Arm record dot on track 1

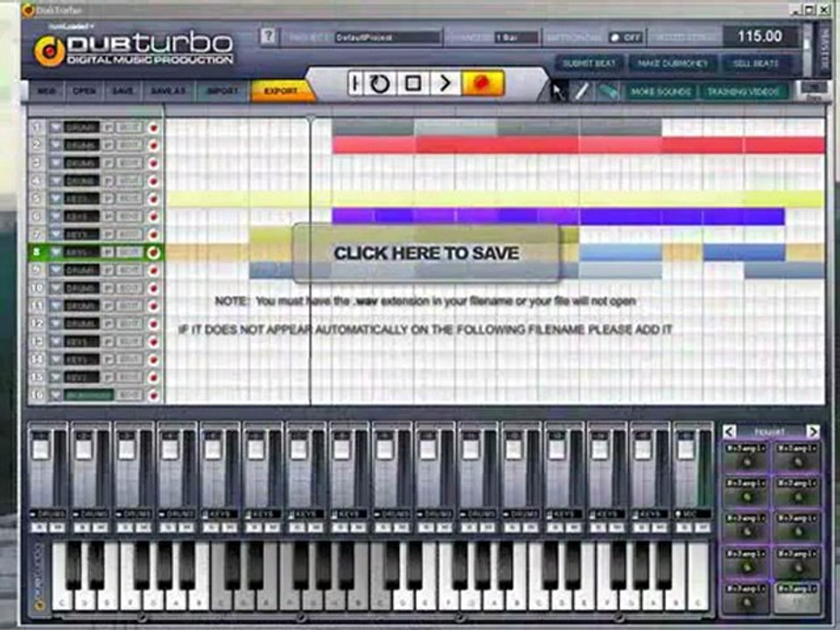[x=154, y=128]
